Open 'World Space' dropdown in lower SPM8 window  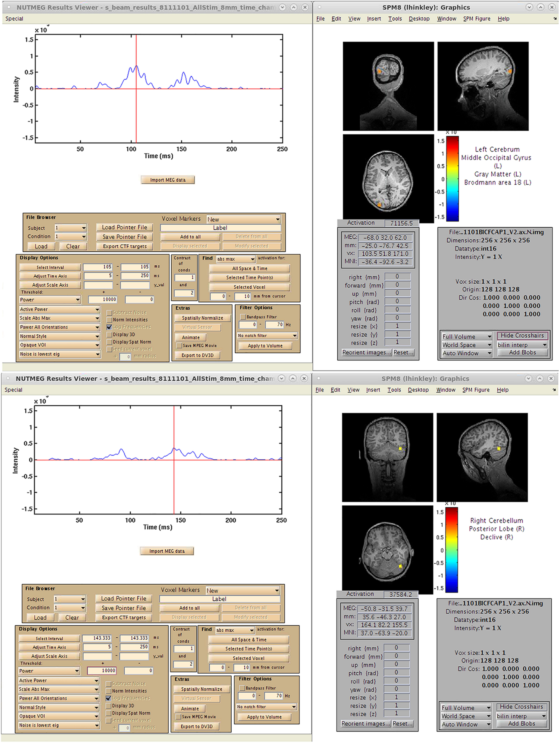[466, 716]
